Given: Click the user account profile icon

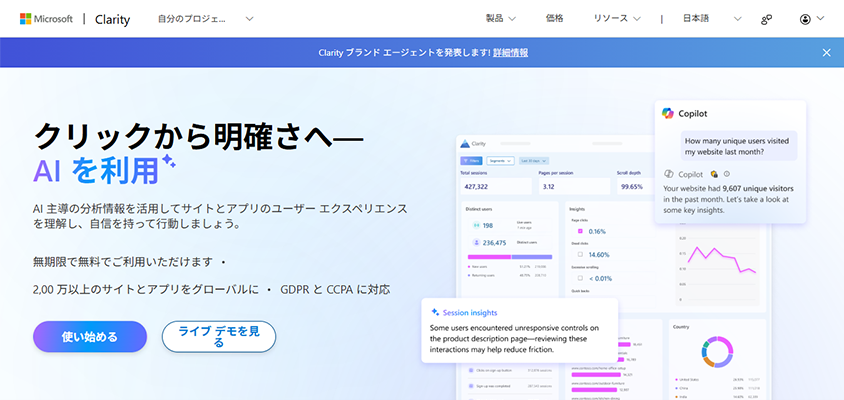Looking at the screenshot, I should 806,19.
